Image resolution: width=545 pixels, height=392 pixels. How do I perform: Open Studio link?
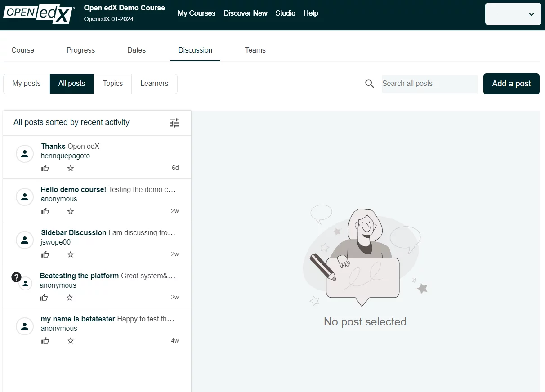coord(286,13)
